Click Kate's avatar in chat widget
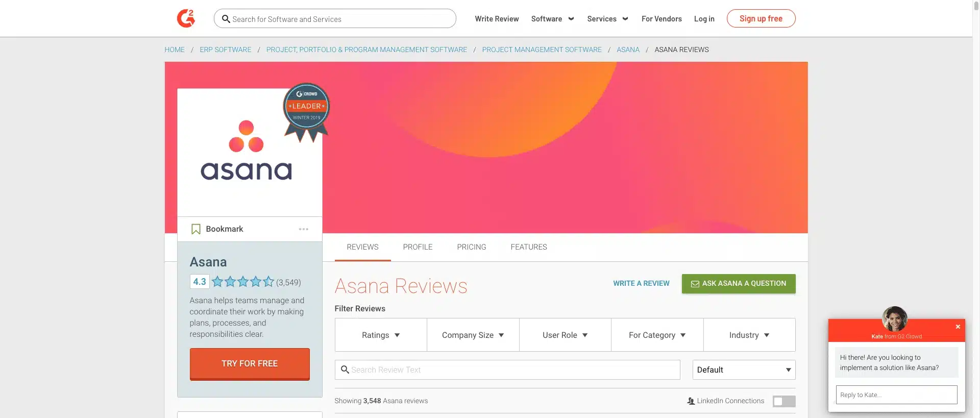Viewport: 980px width, 418px height. [x=894, y=319]
